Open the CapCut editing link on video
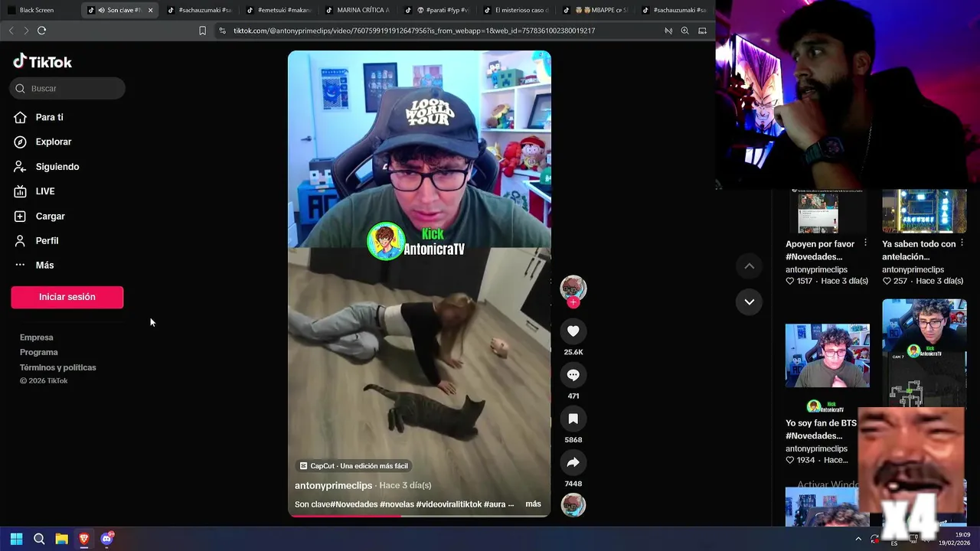Image resolution: width=980 pixels, height=551 pixels. point(354,466)
